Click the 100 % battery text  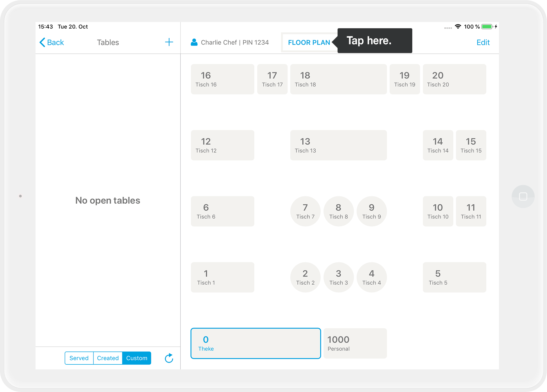coord(472,27)
